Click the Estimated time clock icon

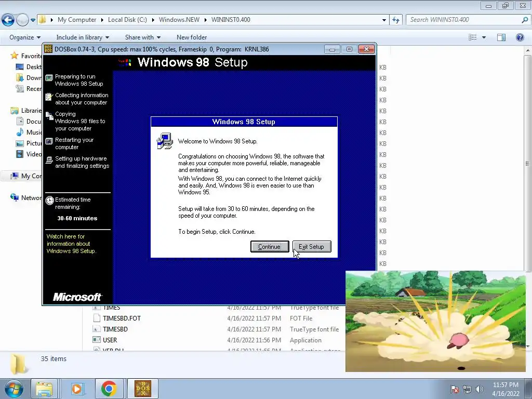coord(49,200)
